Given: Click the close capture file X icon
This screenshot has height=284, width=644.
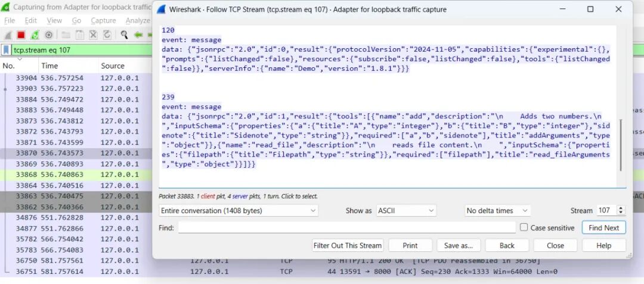Looking at the screenshot, I should tap(93, 35).
